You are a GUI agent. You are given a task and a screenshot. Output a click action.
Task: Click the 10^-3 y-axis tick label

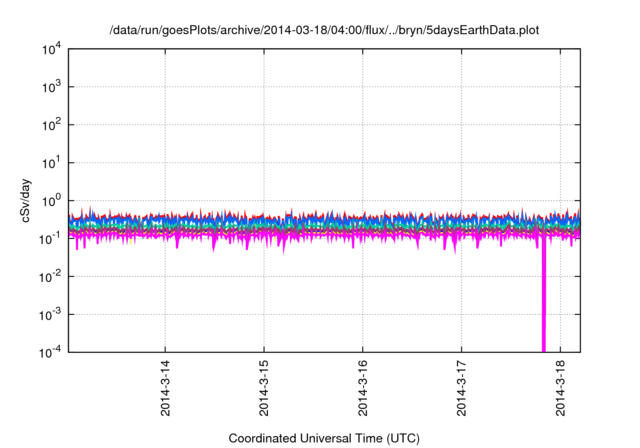point(50,315)
